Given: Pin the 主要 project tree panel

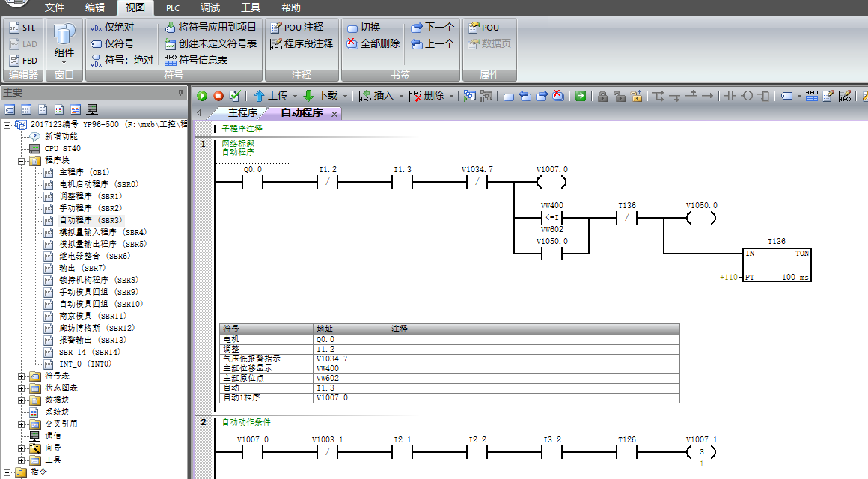Looking at the screenshot, I should (x=180, y=93).
